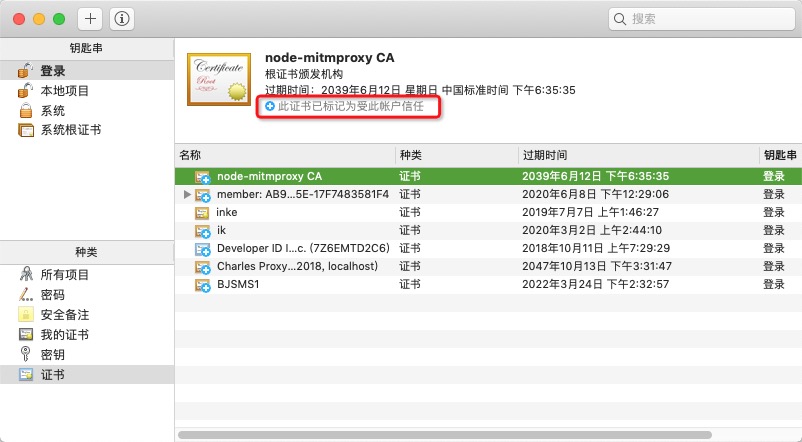802x442 pixels.
Task: Click the unlocked padlock icon beside 登录
Action: [26, 71]
